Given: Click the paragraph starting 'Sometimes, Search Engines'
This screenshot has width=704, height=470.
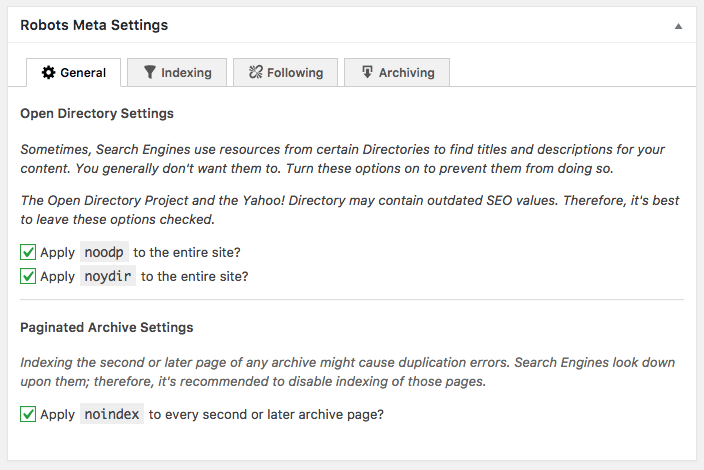Looking at the screenshot, I should [342, 159].
